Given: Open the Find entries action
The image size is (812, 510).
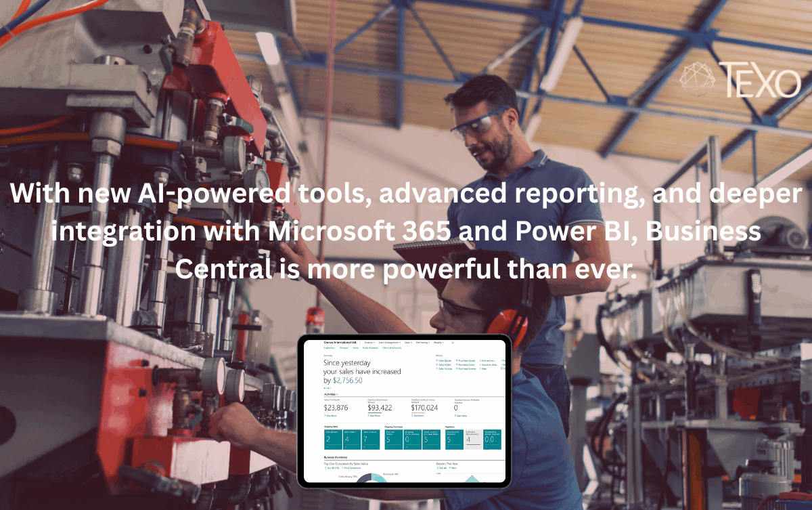Looking at the screenshot, I should (488, 361).
